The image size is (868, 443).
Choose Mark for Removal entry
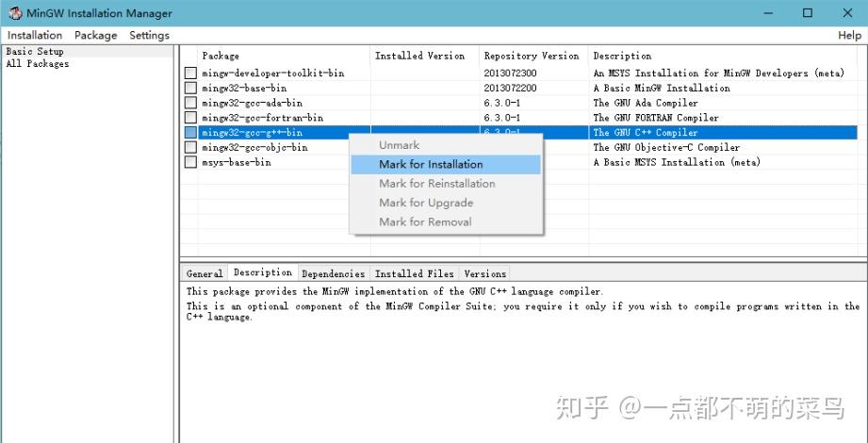[446, 222]
